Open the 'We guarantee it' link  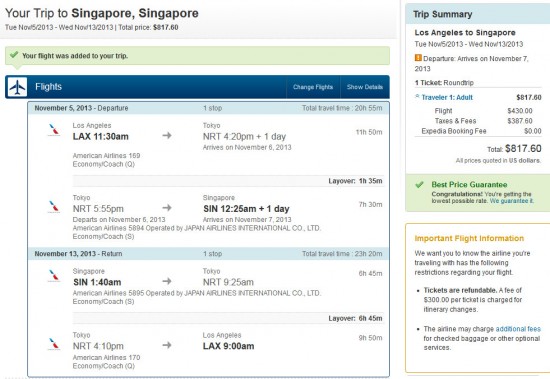click(512, 201)
